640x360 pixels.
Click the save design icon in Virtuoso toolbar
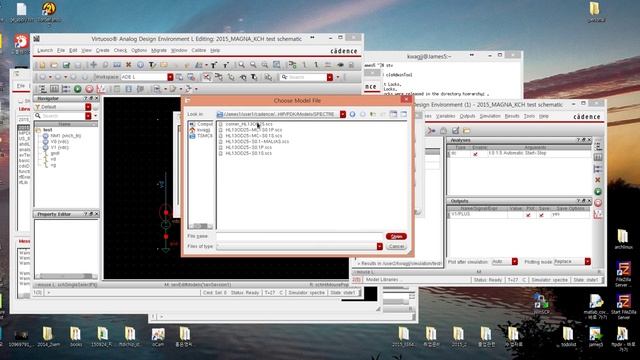click(x=66, y=65)
